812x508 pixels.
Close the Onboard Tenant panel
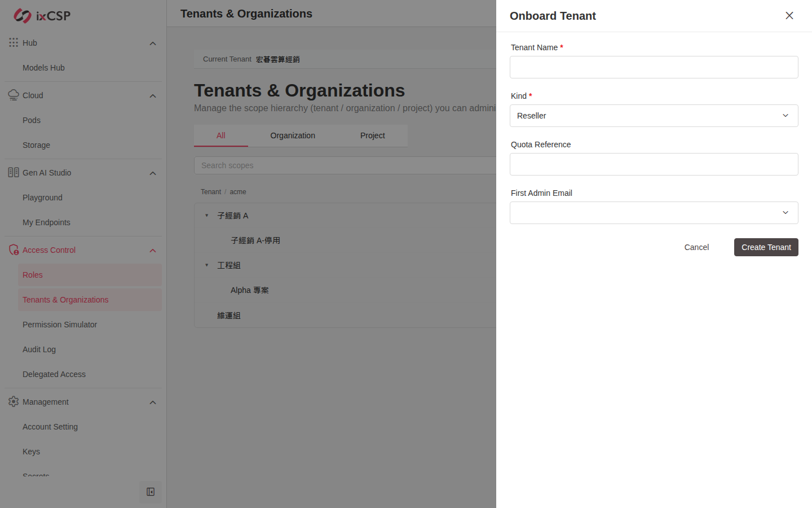tap(789, 16)
